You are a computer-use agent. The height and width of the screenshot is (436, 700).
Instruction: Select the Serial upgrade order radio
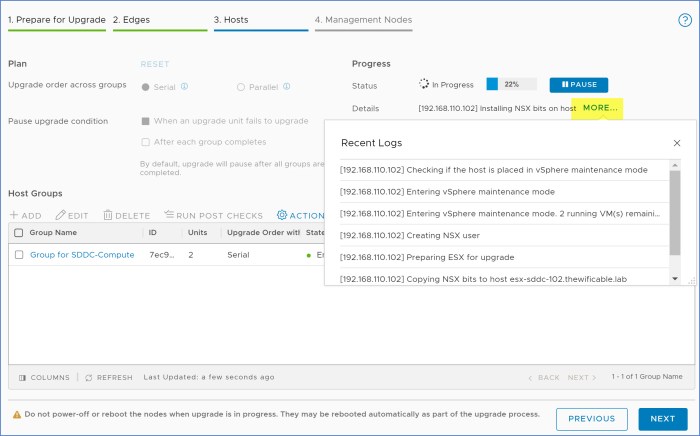coord(146,87)
